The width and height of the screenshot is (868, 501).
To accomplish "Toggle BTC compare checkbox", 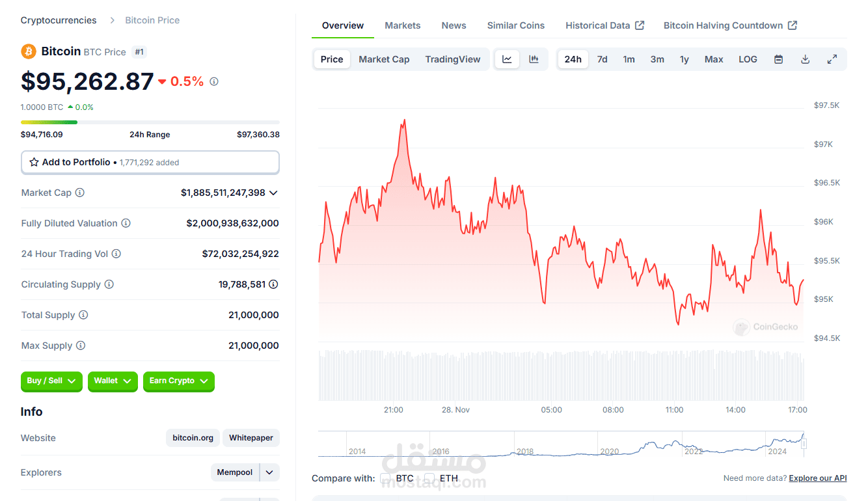I will coord(385,478).
